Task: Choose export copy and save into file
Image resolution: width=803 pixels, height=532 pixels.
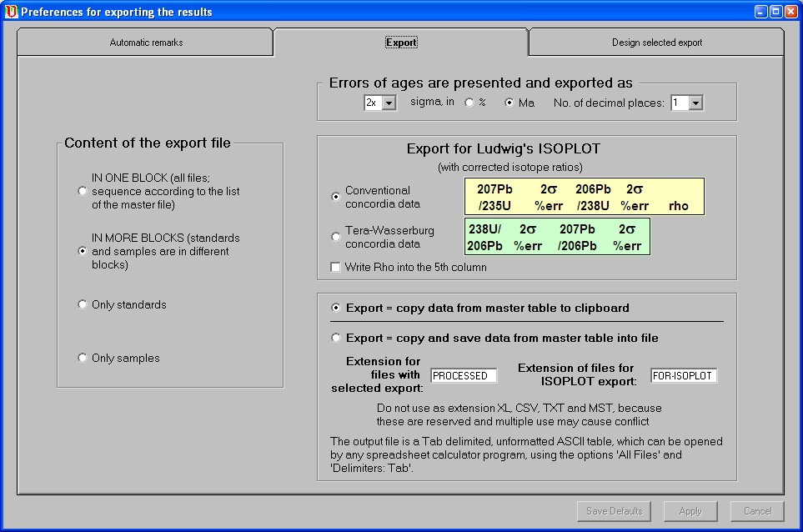Action: point(335,338)
